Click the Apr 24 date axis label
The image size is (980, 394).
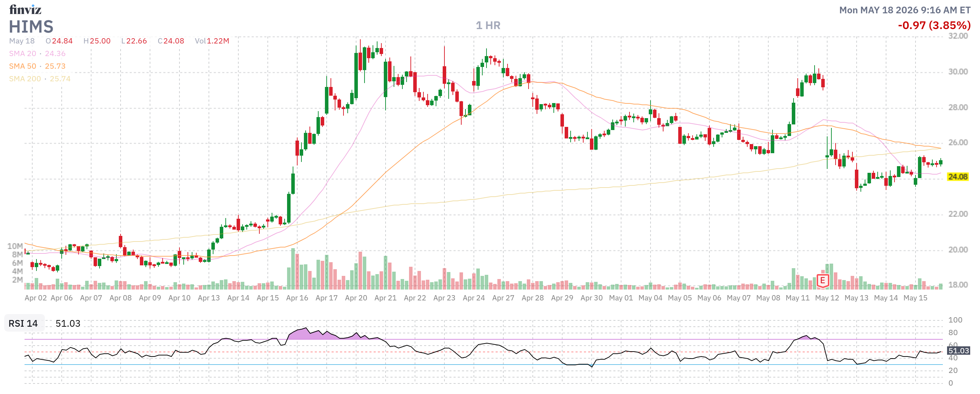pos(474,298)
